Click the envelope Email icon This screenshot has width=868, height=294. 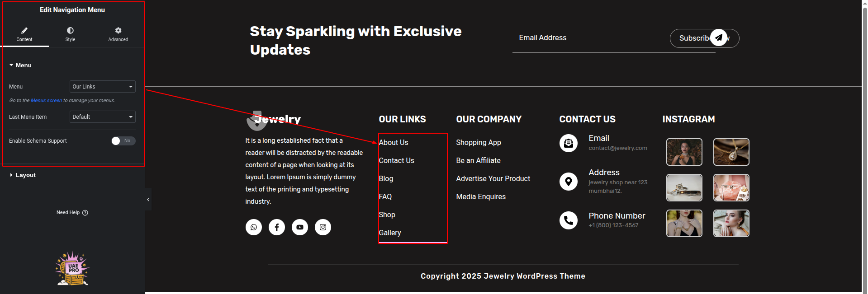pyautogui.click(x=569, y=143)
